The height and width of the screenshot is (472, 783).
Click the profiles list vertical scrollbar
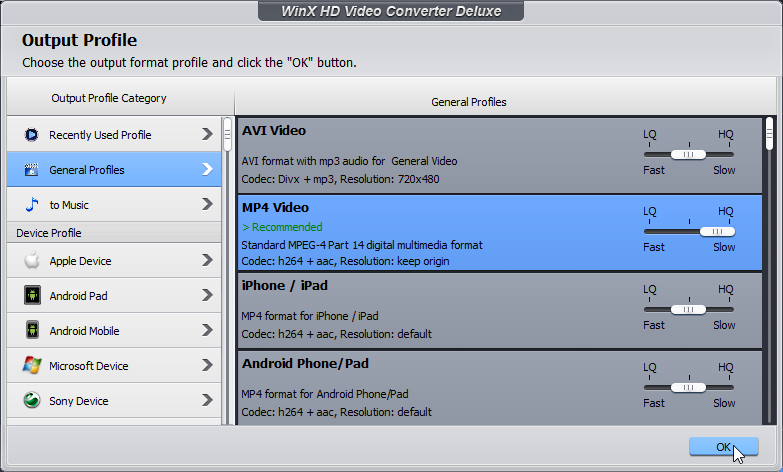769,134
